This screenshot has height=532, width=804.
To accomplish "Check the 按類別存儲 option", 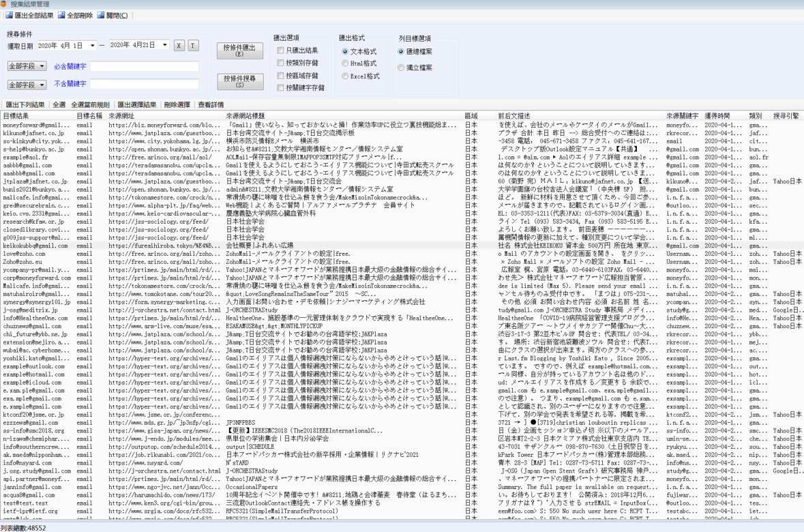I will pos(280,63).
